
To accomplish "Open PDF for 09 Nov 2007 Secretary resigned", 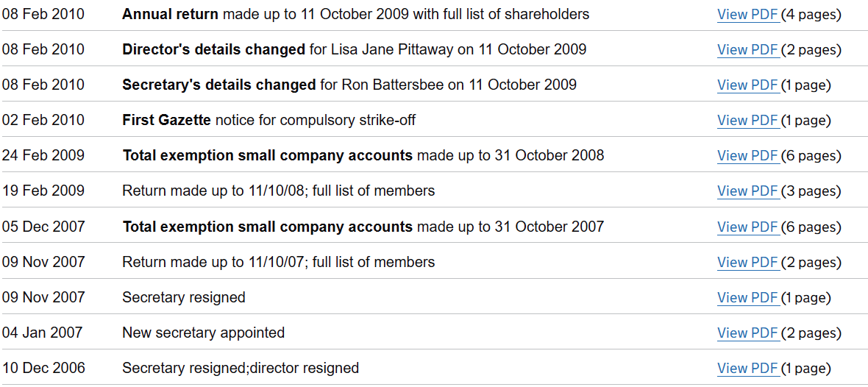I will pos(748,298).
